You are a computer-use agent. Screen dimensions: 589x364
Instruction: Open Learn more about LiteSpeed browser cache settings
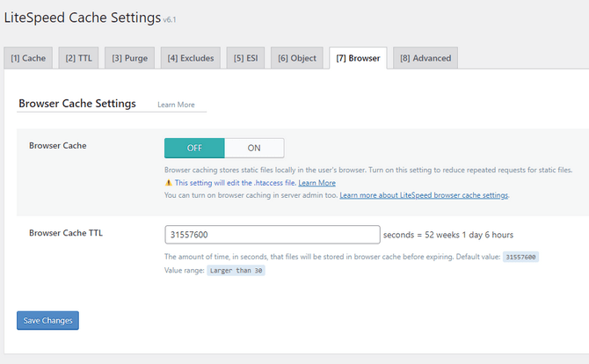click(x=424, y=195)
